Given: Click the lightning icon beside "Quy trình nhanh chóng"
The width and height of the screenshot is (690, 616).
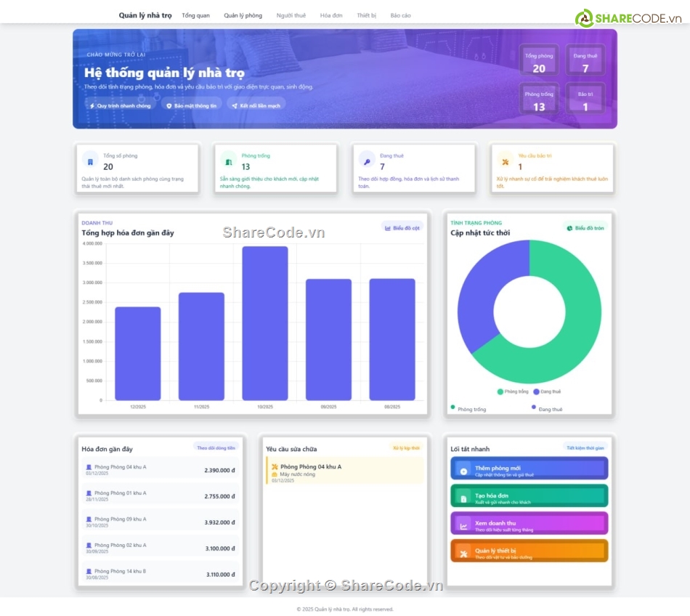Looking at the screenshot, I should (92, 105).
